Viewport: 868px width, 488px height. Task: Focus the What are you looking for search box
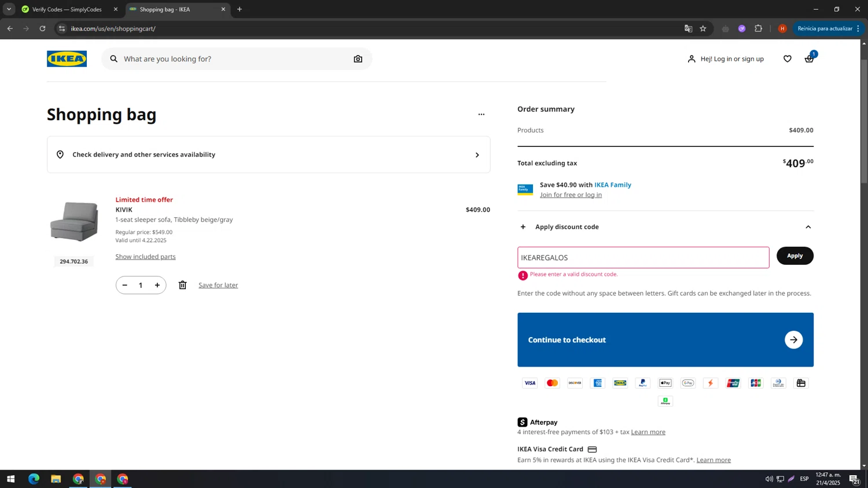tap(236, 59)
